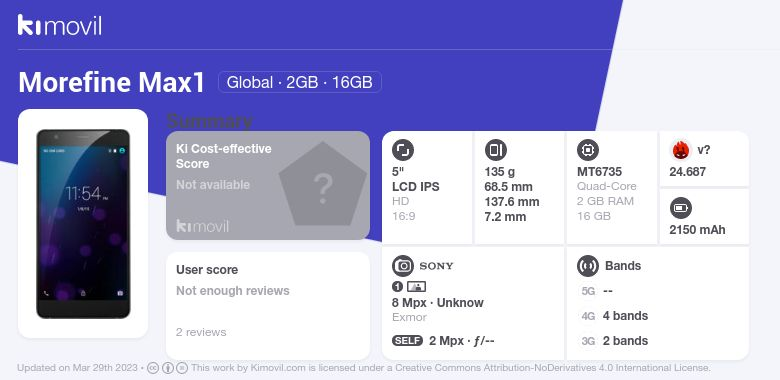Viewport: 780px width, 380px height.
Task: Click the camera icon next to SONY
Action: [x=403, y=266]
